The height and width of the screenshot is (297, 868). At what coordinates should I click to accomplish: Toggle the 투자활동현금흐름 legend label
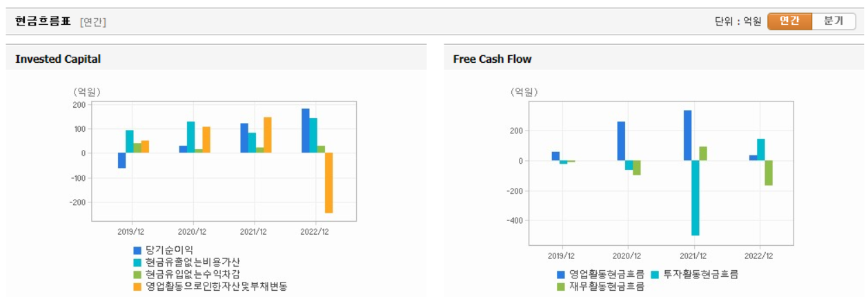701,274
